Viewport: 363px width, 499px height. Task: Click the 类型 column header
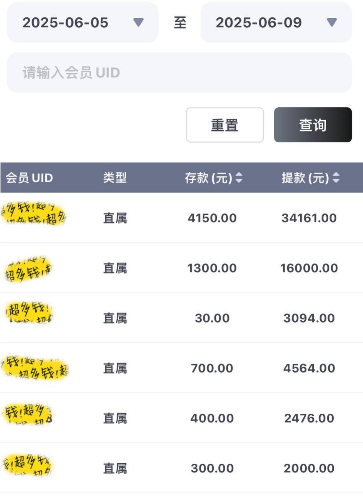pyautogui.click(x=115, y=178)
